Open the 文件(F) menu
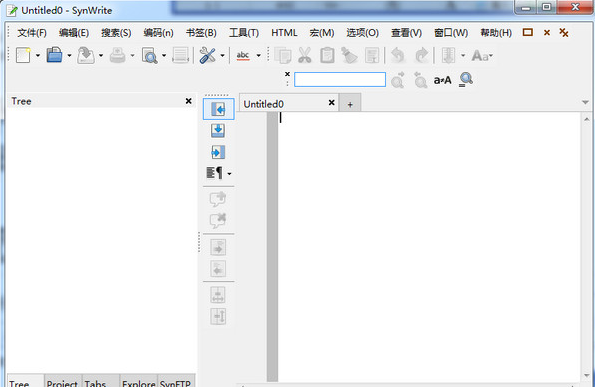595x387 pixels. [32, 33]
